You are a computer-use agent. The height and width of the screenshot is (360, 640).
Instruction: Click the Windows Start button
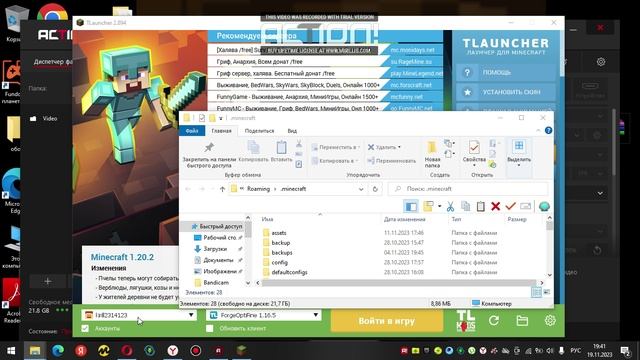pyautogui.click(x=11, y=351)
